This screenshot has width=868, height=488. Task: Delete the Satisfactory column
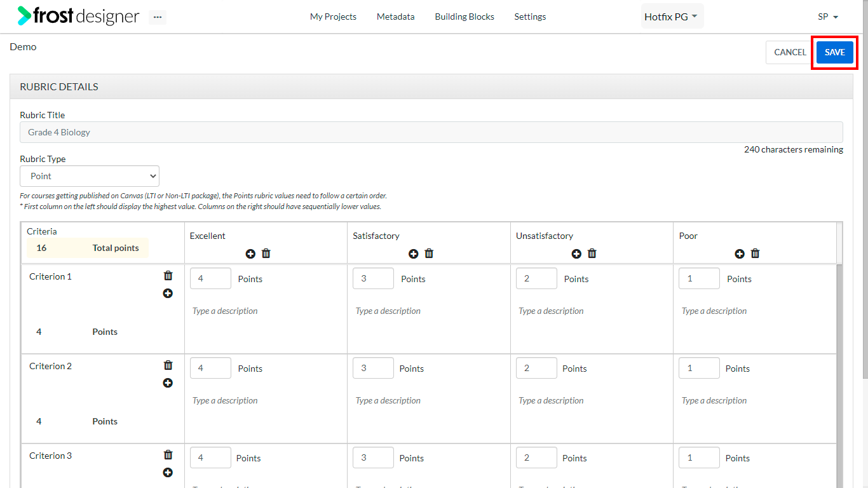pos(429,254)
